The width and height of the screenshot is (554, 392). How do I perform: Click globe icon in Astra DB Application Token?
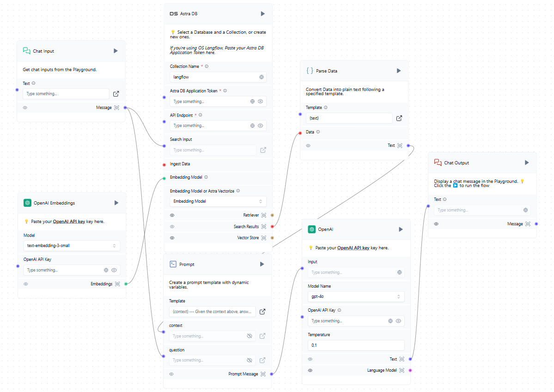click(x=252, y=102)
